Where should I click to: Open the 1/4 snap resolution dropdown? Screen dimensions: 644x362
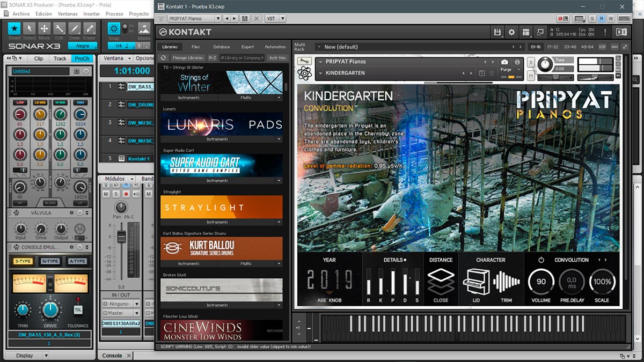pos(121,46)
